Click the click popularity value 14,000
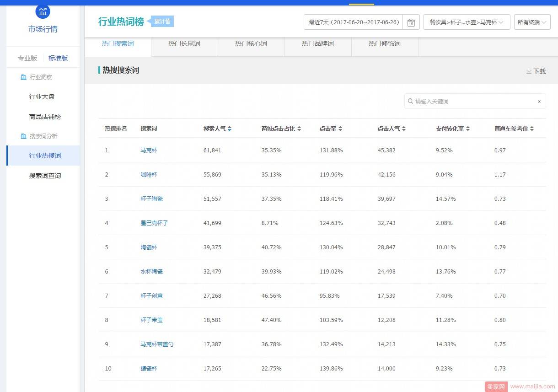 (386, 369)
